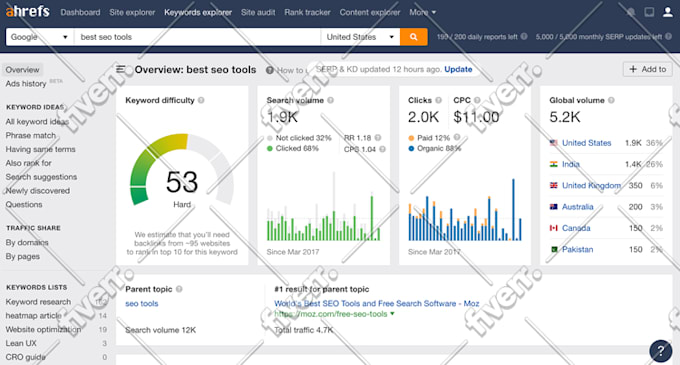Screen dimensions: 680x365
Task: Click the search volume bar chart
Action: click(x=324, y=207)
